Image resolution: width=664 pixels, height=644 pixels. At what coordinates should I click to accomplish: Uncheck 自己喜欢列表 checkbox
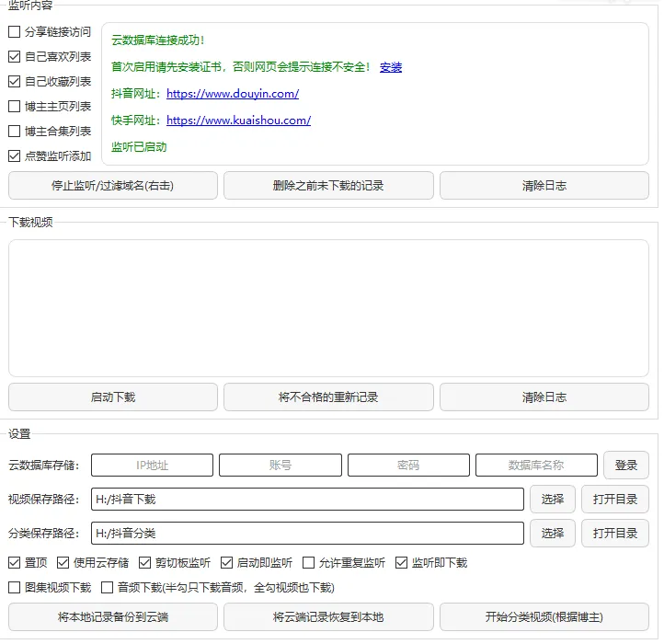tap(15, 57)
